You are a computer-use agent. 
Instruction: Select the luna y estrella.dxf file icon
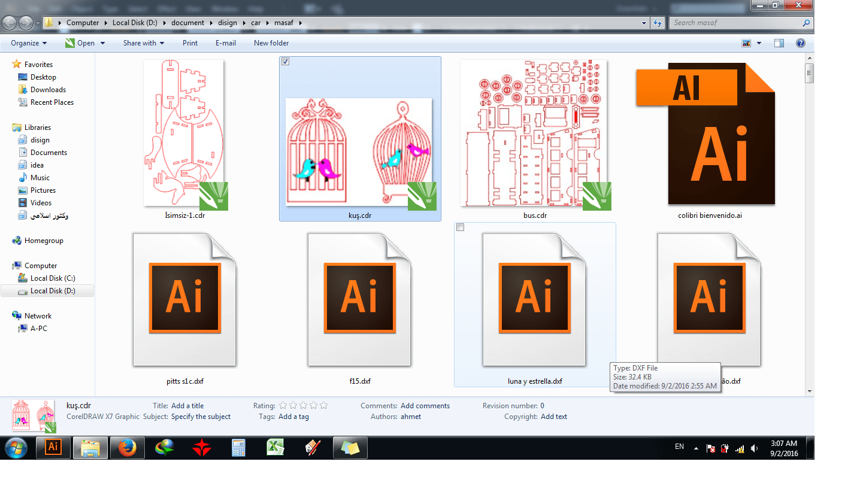pyautogui.click(x=534, y=299)
